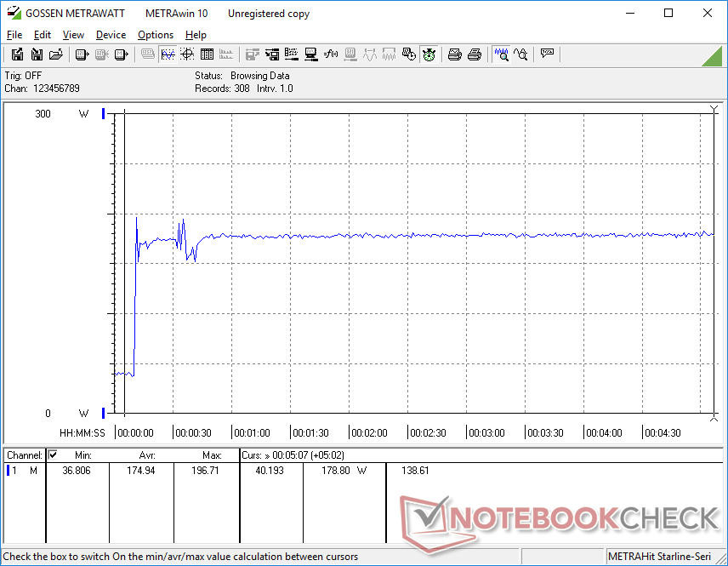The height and width of the screenshot is (566, 728).
Task: Select the Y-t waveform graph view
Action: tap(168, 54)
